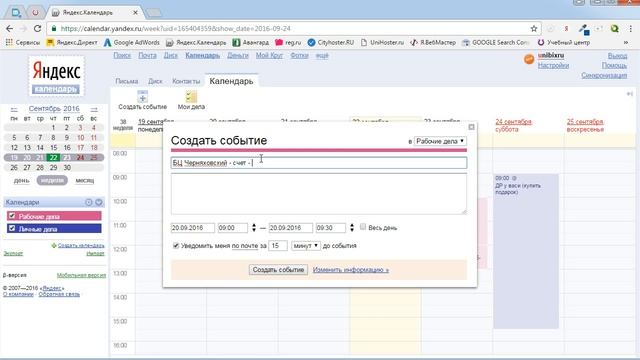Open more bookmarks chevron
Screen dimensions: 640x360
(626, 42)
